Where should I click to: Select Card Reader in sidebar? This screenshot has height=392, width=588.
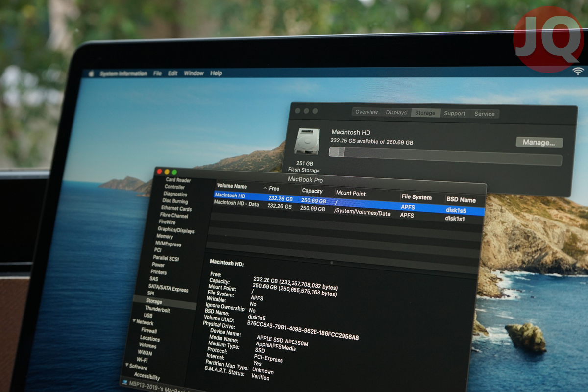coord(178,180)
